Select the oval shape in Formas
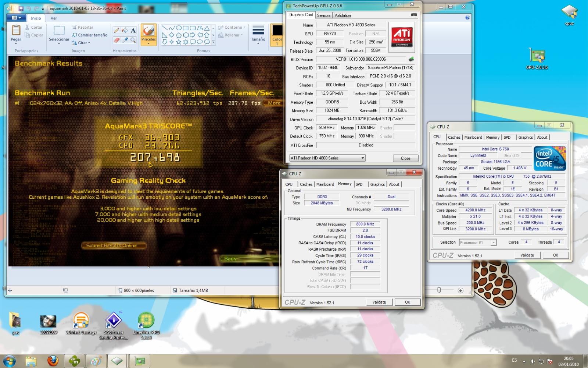This screenshot has height=368, width=588. click(179, 28)
